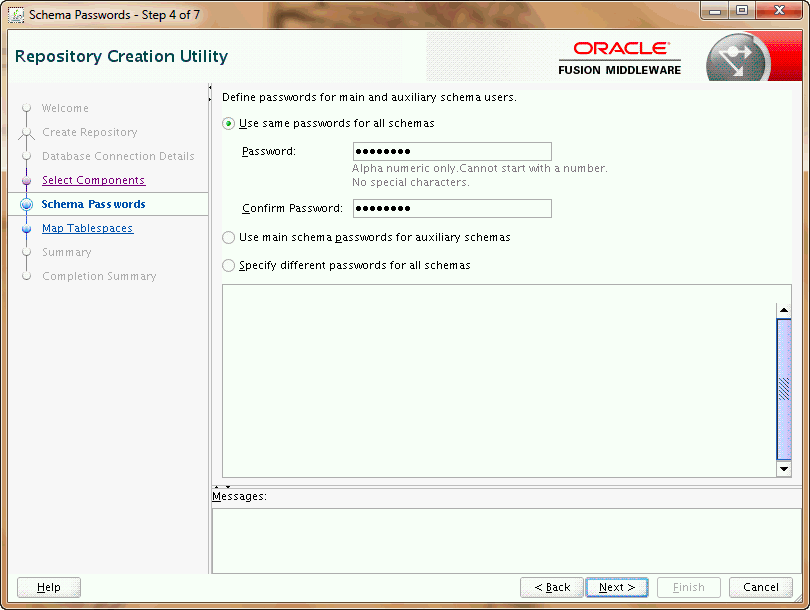Maximize the Repository Creation Utility window
This screenshot has width=810, height=610.
click(x=742, y=11)
